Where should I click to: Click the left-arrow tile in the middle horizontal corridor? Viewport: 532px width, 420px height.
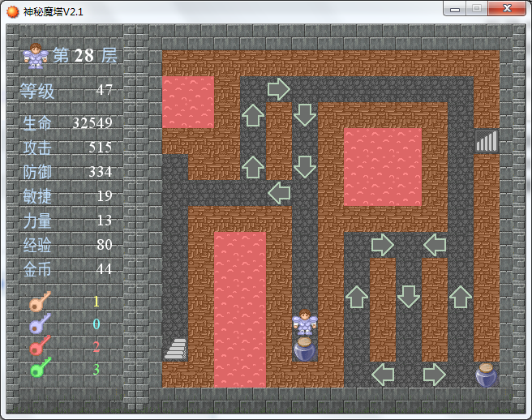[278, 193]
